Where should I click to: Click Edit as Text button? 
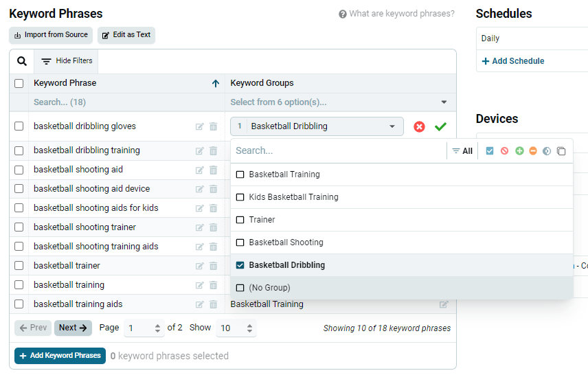(126, 35)
